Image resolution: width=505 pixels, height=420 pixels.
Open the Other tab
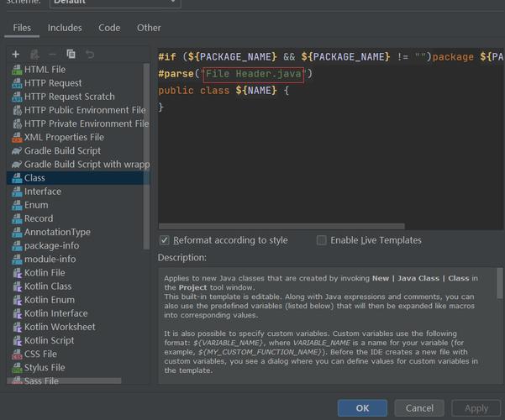click(149, 28)
